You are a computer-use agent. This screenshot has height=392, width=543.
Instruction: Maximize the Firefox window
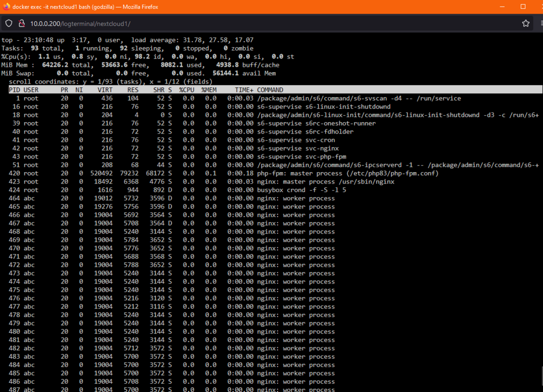coord(523,7)
